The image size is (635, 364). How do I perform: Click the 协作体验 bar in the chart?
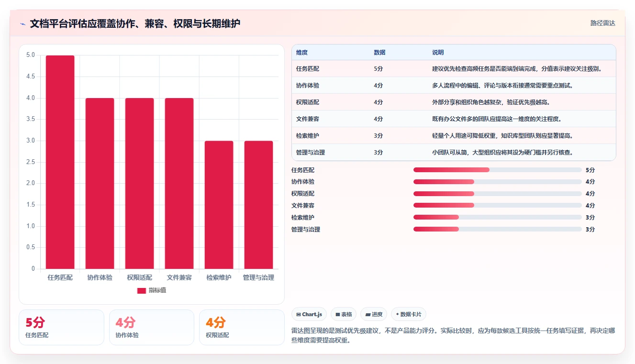100,184
